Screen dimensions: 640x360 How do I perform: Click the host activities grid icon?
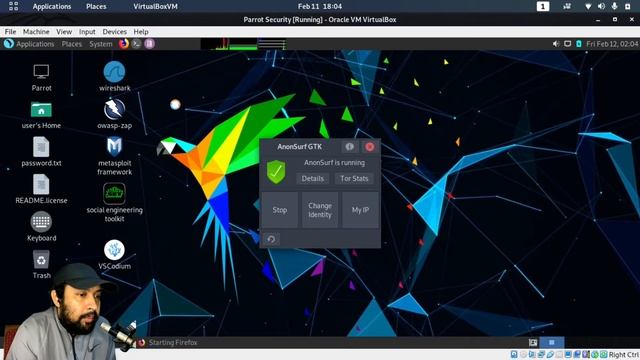(x=13, y=6)
